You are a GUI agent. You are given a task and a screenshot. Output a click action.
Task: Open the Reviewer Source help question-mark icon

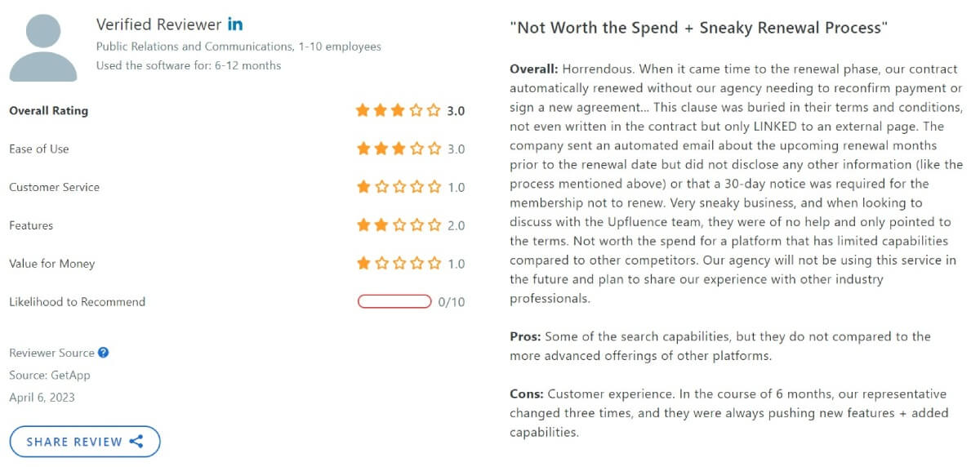103,353
